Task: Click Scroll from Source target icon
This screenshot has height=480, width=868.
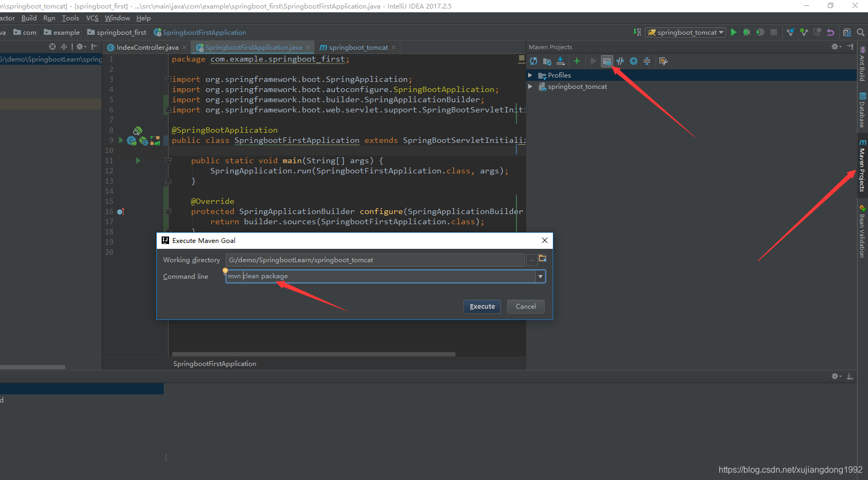Action: 52,47
